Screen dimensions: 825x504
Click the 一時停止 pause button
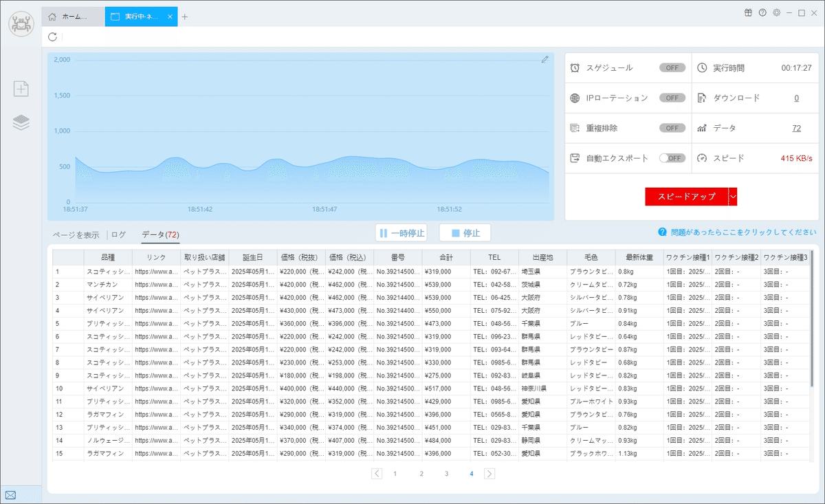pyautogui.click(x=401, y=232)
